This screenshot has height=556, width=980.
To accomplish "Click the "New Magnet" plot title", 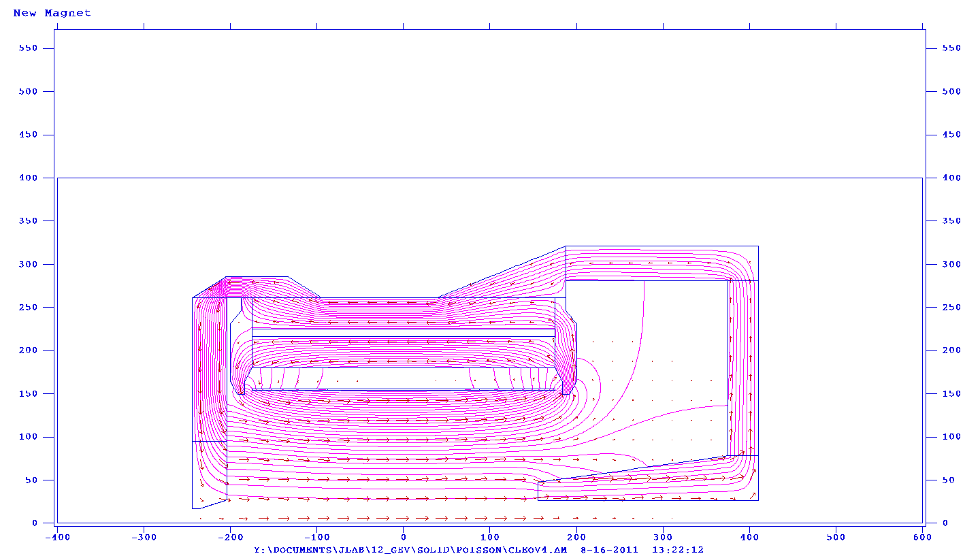I will (x=52, y=13).
